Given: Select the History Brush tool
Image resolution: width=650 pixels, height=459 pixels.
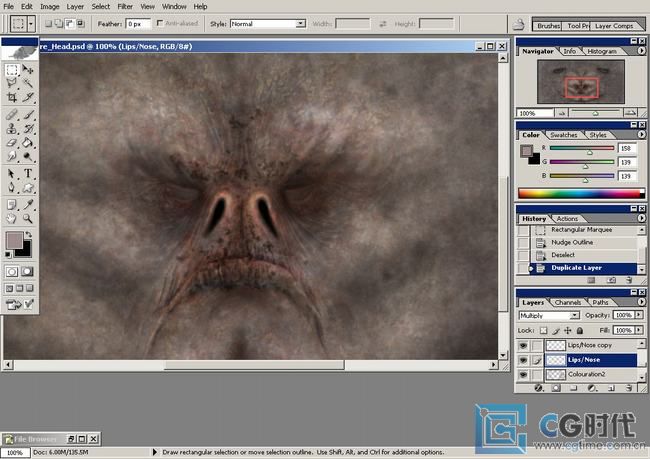Looking at the screenshot, I should (x=28, y=129).
